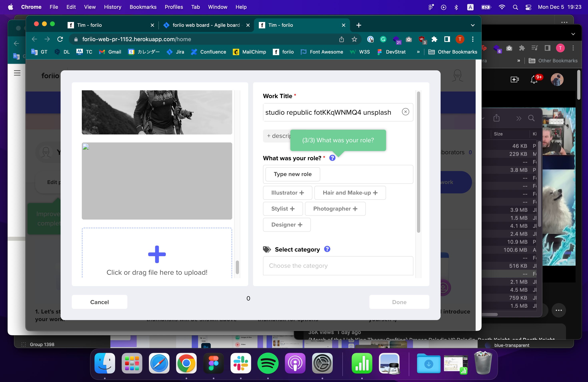Show hidden bookmarks overflow chevron
Image resolution: width=588 pixels, height=382 pixels.
pyautogui.click(x=418, y=52)
